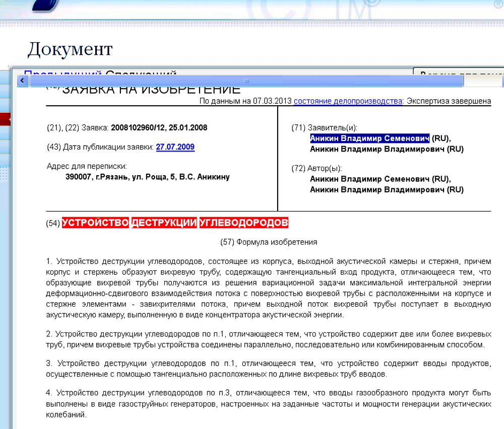The image size is (504, 429).
Task: Click the red highlighted word УГЛЕВОДОРОДОВ
Action: (243, 223)
